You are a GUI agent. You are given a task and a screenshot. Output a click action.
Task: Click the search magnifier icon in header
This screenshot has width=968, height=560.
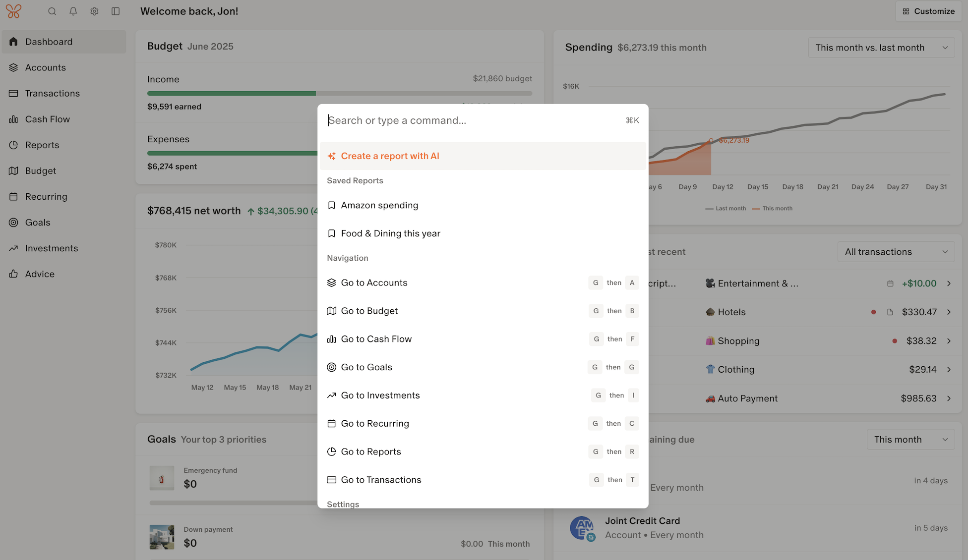tap(52, 11)
